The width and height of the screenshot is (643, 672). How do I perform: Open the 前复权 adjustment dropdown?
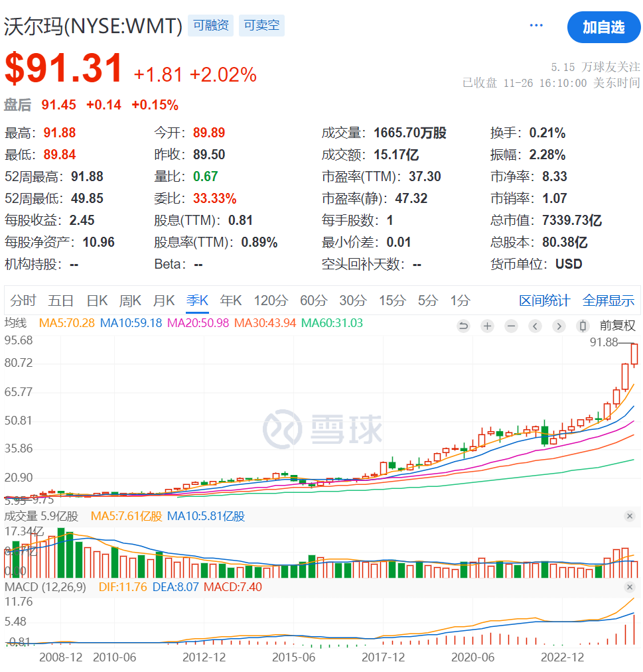pos(617,326)
